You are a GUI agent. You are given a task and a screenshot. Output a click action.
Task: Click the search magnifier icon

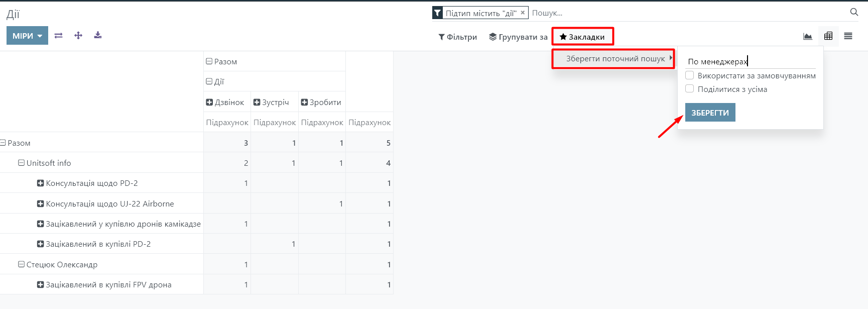pyautogui.click(x=854, y=13)
